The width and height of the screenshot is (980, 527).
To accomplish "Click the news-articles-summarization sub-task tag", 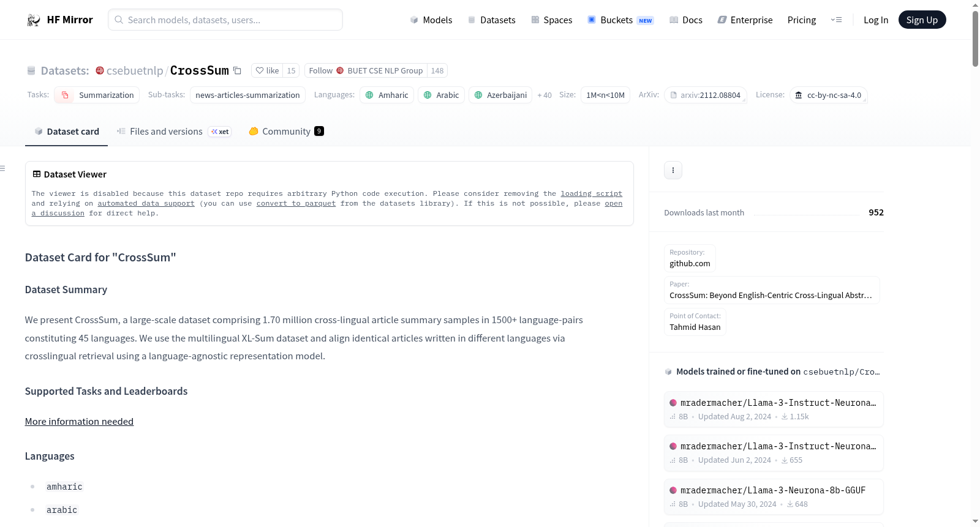I will [x=247, y=95].
